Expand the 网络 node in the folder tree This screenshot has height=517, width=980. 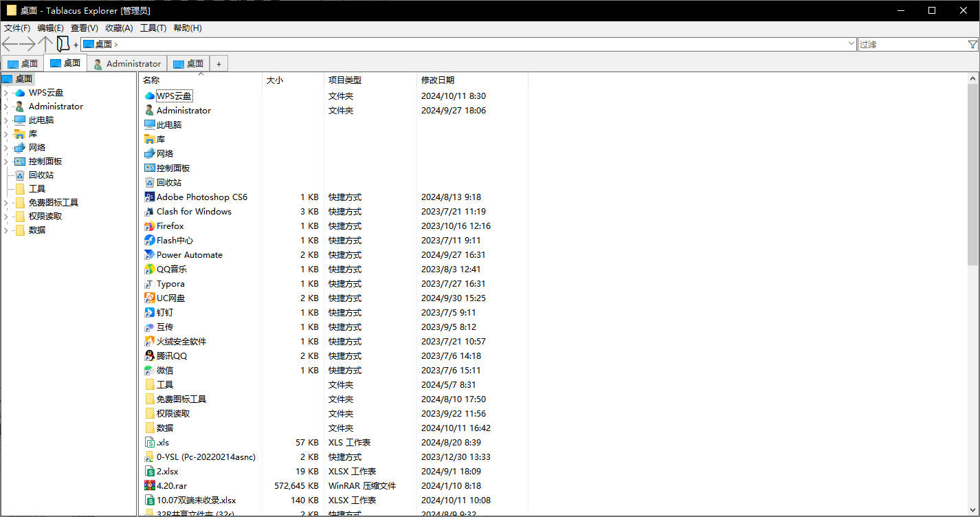[6, 148]
